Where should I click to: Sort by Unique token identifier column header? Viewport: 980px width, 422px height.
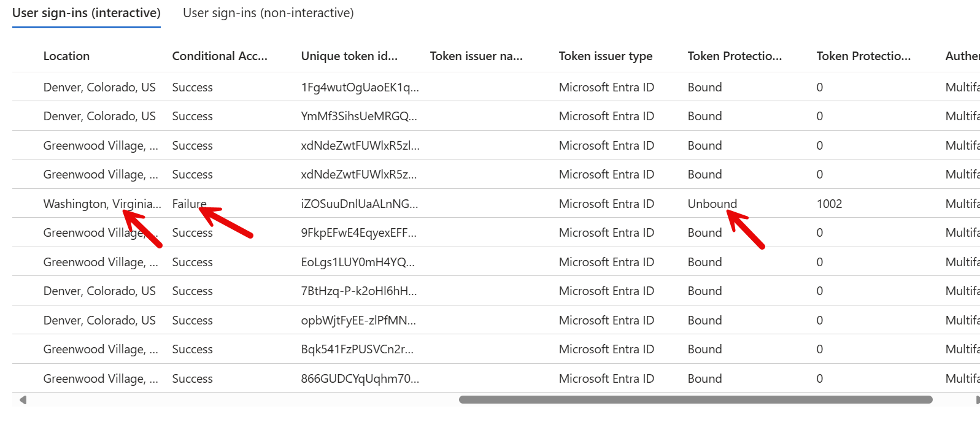tap(349, 56)
